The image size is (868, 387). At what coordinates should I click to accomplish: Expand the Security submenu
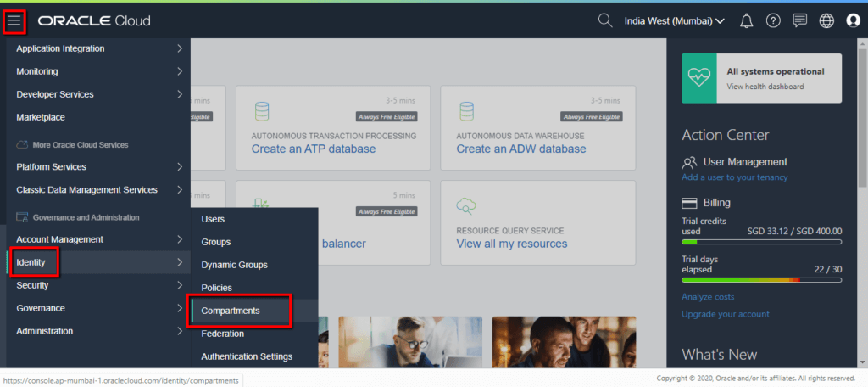tap(98, 285)
